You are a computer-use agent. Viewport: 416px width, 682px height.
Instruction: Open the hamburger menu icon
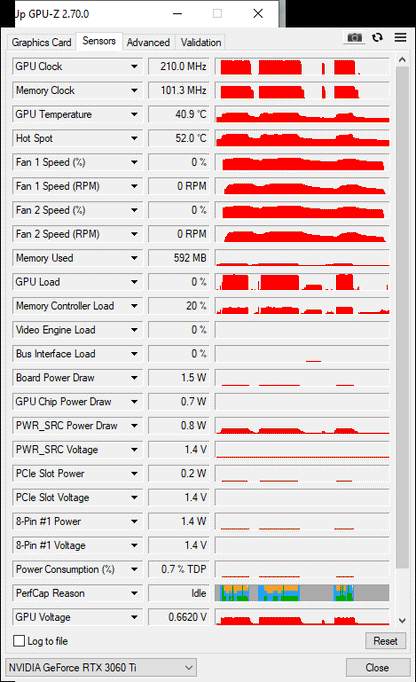[400, 37]
